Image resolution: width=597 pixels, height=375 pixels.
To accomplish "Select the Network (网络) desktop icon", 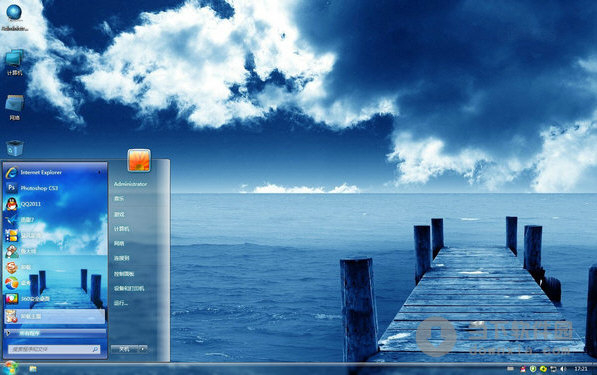I will 14,108.
